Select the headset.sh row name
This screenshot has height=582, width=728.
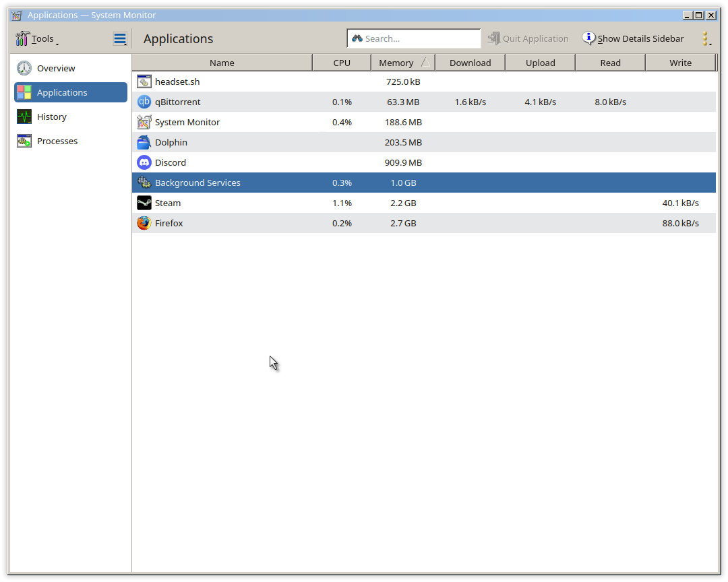point(177,82)
